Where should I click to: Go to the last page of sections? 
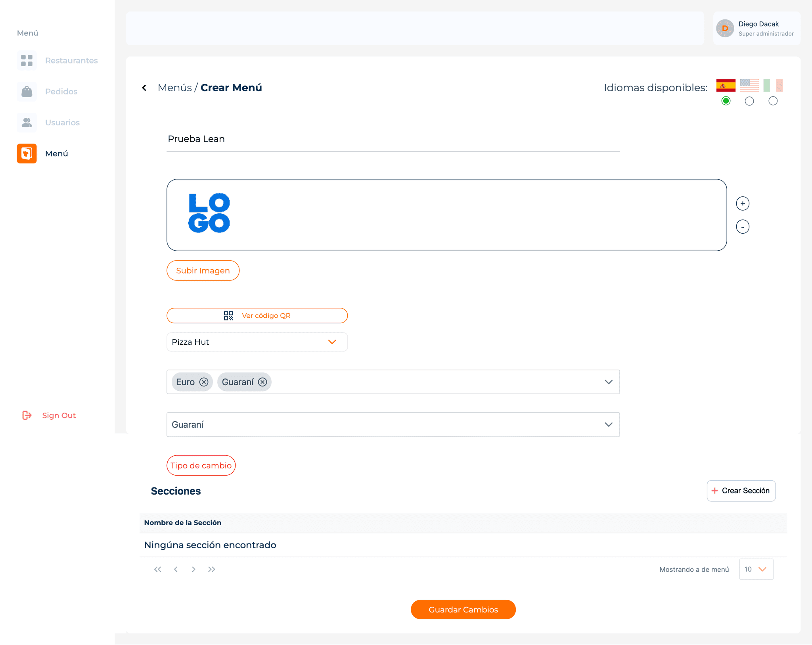point(212,569)
